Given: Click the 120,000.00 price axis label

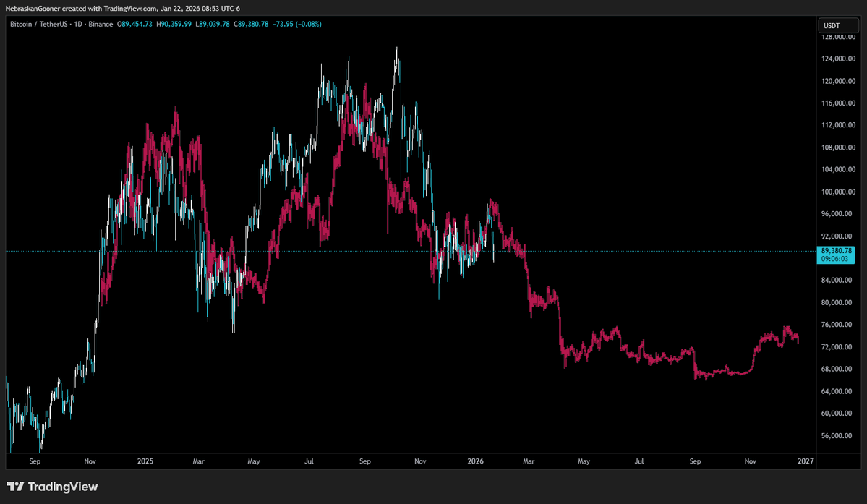Looking at the screenshot, I should point(838,81).
